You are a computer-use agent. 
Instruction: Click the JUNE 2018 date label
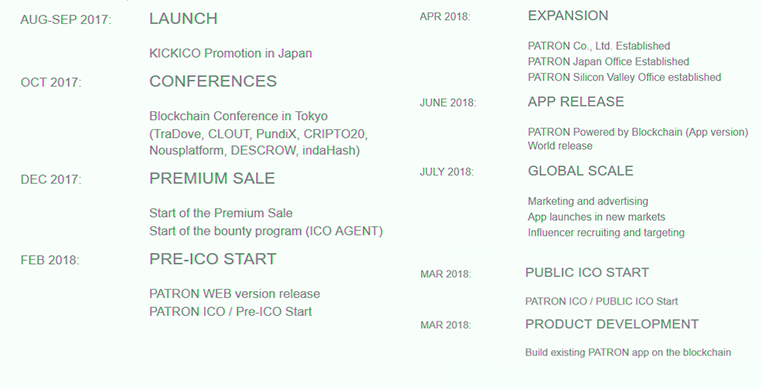[x=448, y=103]
